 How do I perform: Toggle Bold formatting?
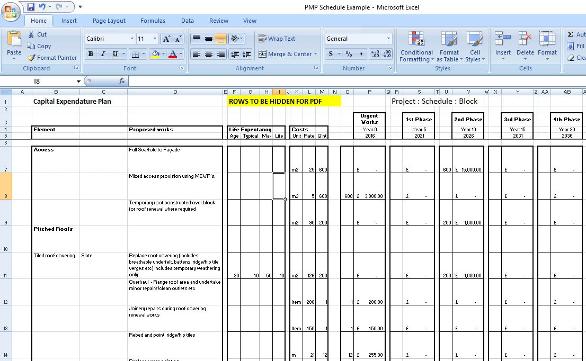tap(91, 54)
